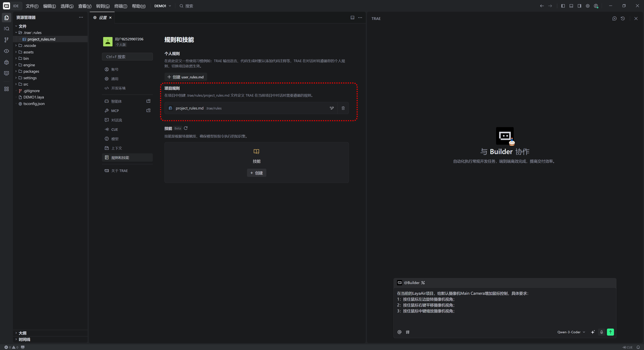The width and height of the screenshot is (644, 350).
Task: Open the 终端(T) menu
Action: pyautogui.click(x=121, y=6)
